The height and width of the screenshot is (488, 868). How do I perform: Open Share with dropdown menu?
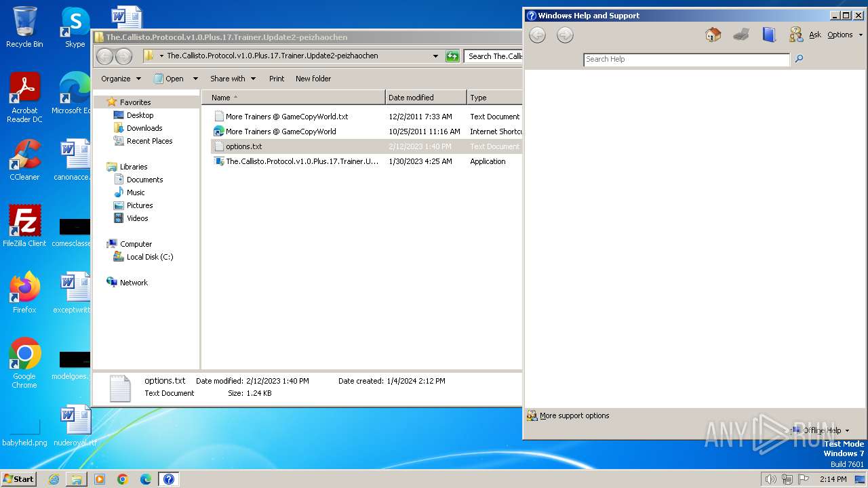[x=233, y=79]
